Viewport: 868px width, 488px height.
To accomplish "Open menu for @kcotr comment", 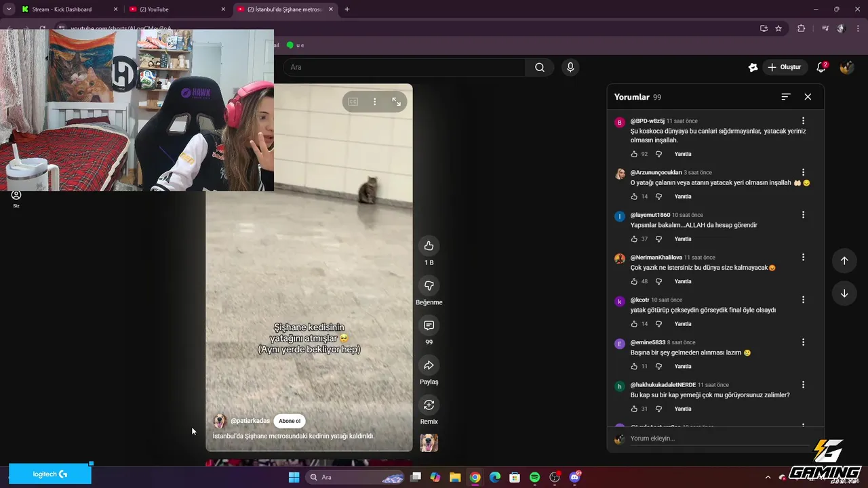I will 804,300.
